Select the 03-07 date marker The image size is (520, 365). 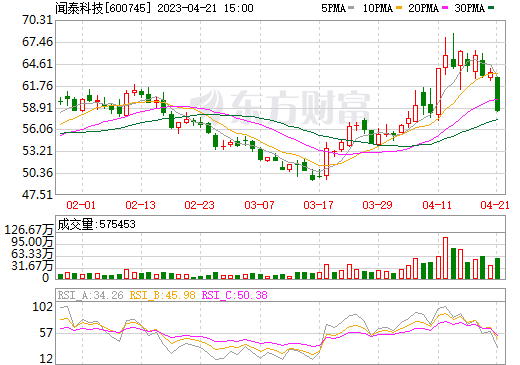point(259,205)
